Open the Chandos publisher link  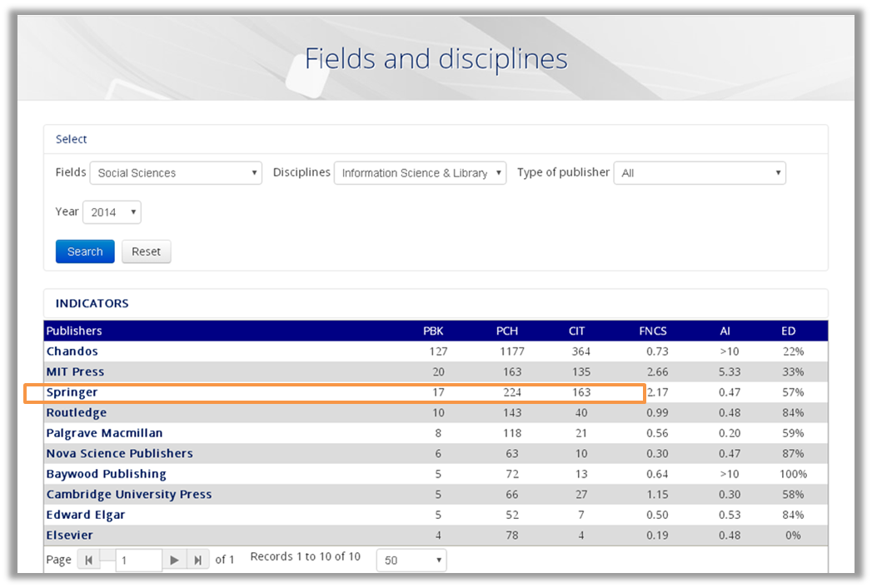click(x=72, y=351)
